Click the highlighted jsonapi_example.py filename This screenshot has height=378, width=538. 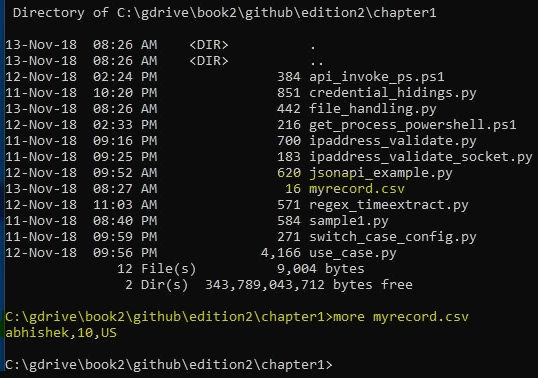click(381, 173)
